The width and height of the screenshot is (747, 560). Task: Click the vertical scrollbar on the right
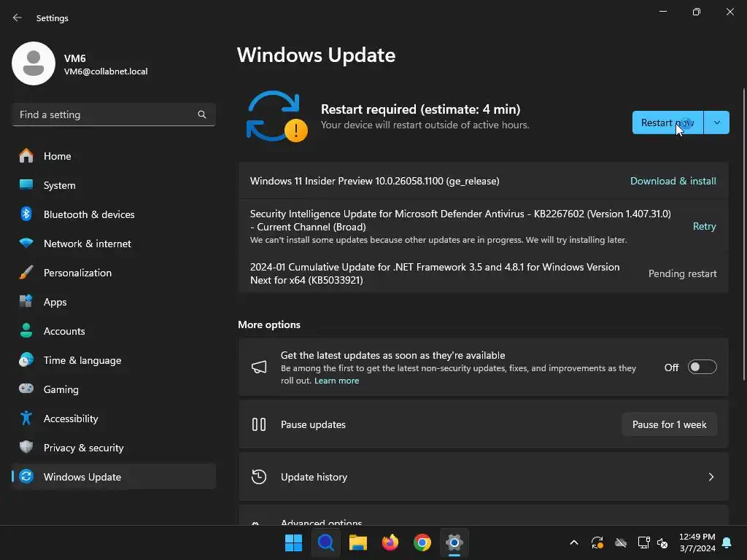click(743, 233)
